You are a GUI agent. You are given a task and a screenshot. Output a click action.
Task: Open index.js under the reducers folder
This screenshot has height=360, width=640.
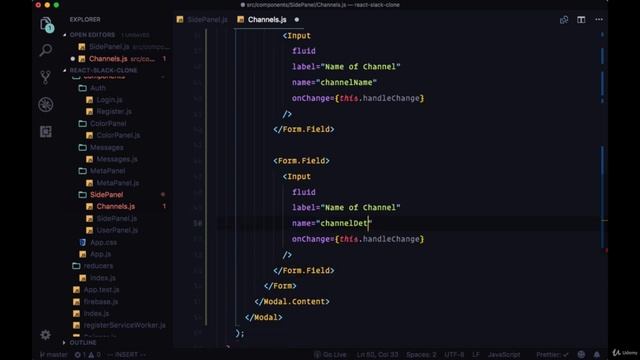coord(102,278)
